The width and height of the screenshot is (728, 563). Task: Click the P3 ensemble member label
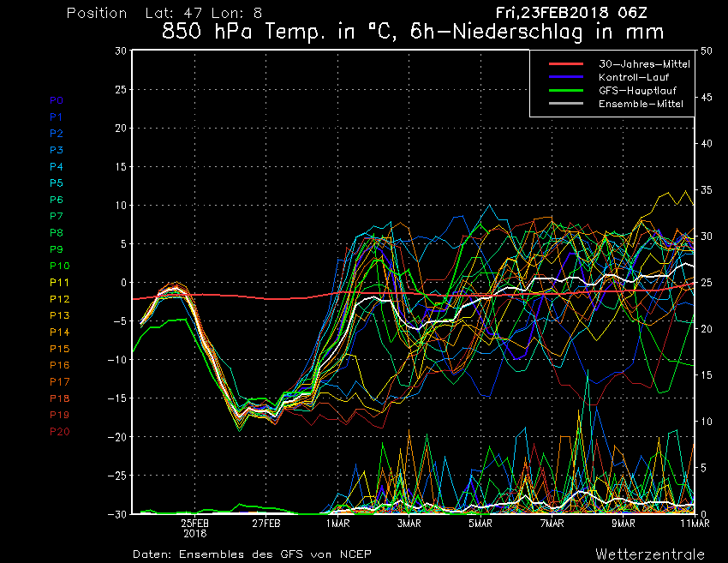coord(57,150)
